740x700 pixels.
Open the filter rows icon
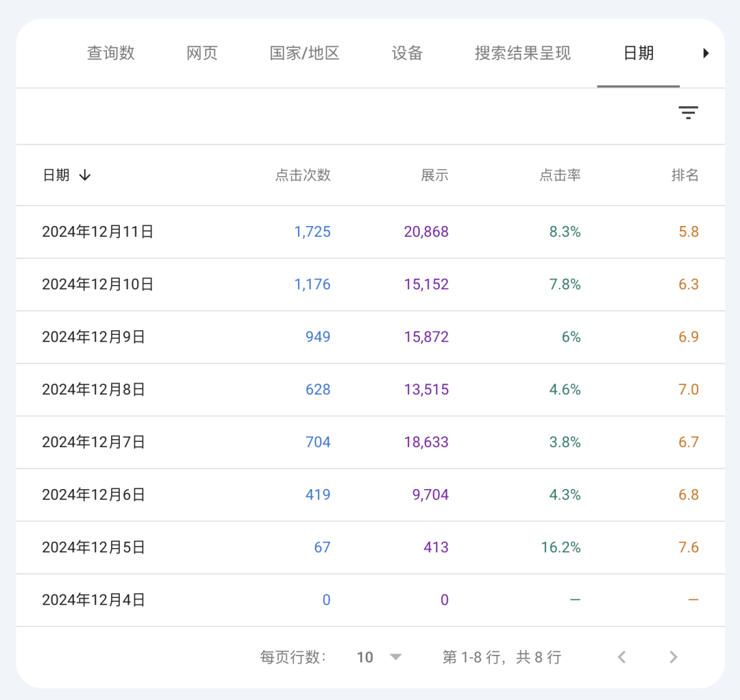click(688, 112)
